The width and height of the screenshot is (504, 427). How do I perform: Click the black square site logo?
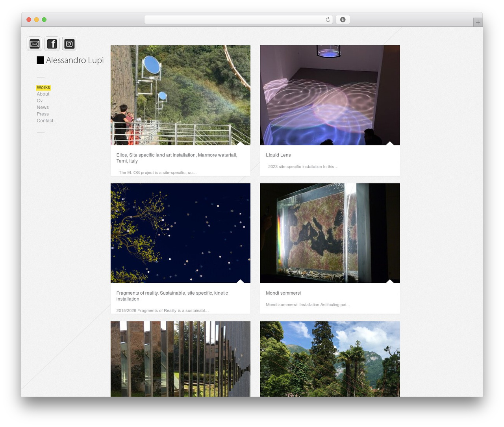(40, 60)
